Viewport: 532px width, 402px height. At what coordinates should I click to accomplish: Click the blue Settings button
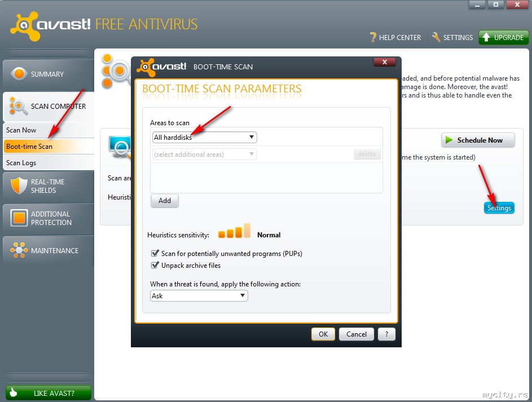pyautogui.click(x=499, y=208)
